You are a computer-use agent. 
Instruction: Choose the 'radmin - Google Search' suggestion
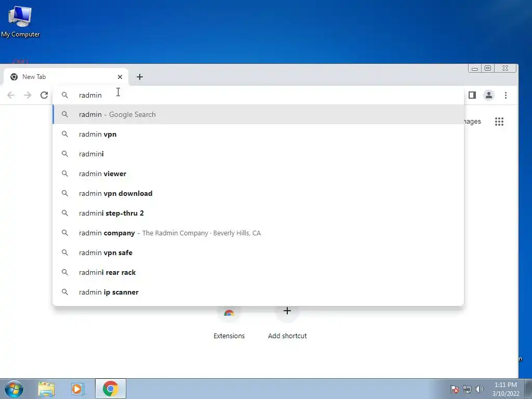[258, 115]
